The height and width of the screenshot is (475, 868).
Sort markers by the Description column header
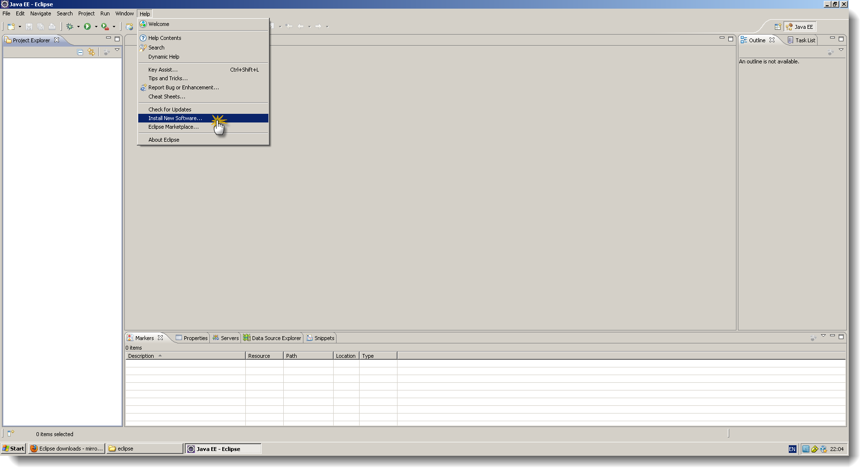[x=142, y=355]
